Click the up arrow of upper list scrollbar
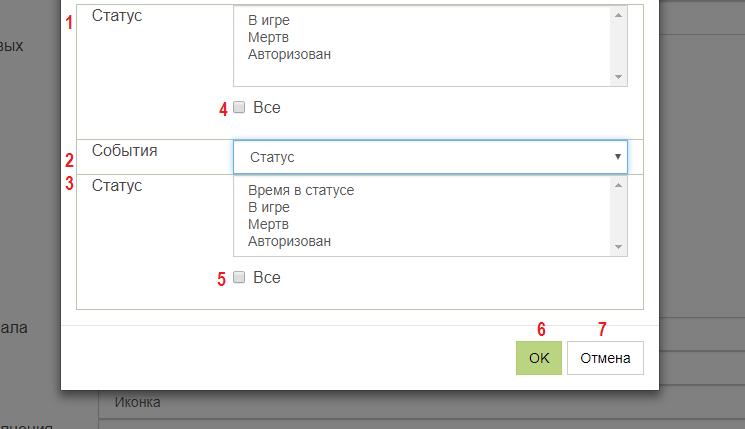The height and width of the screenshot is (429, 745). point(618,15)
